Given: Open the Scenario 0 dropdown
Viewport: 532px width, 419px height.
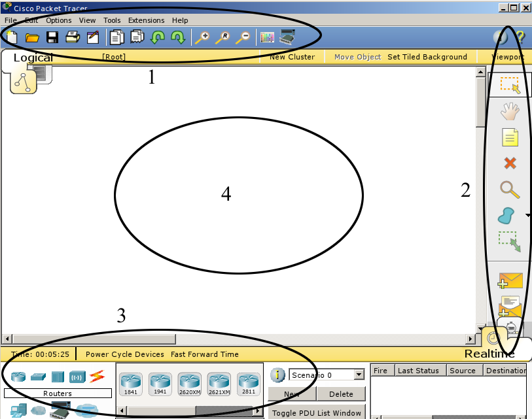Looking at the screenshot, I should tap(359, 375).
